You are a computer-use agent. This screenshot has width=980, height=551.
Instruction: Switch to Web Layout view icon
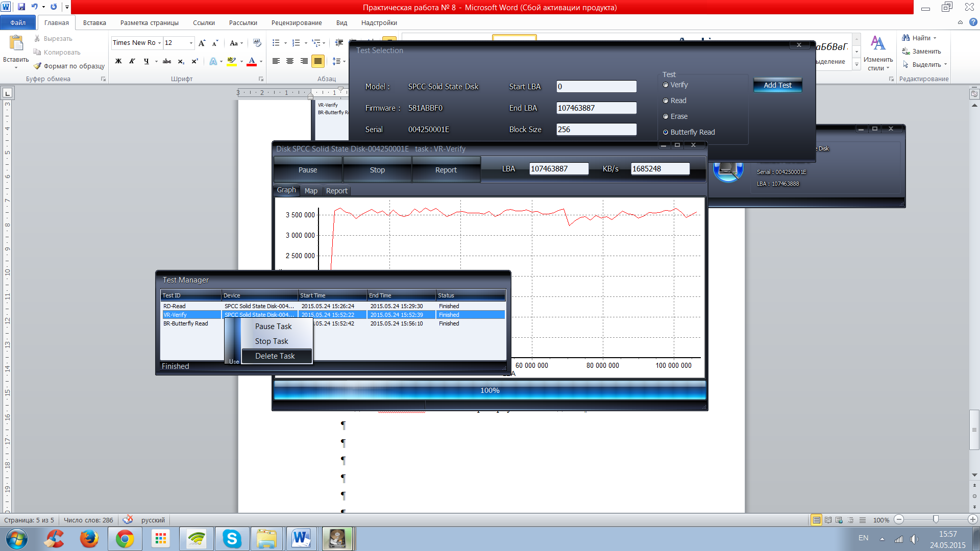pos(839,520)
